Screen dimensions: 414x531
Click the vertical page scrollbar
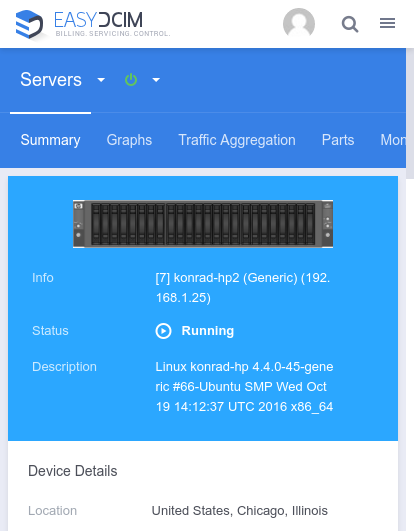tap(410, 114)
